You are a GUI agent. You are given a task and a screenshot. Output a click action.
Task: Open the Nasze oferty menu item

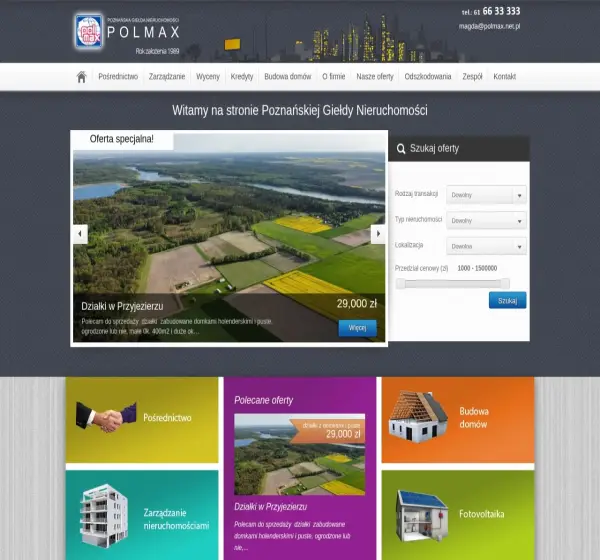click(x=375, y=77)
